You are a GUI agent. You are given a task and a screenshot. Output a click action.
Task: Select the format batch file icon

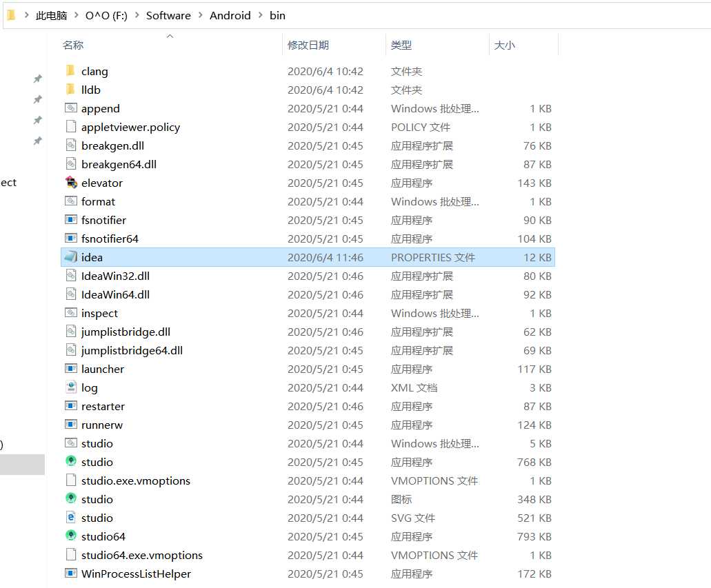pos(71,201)
